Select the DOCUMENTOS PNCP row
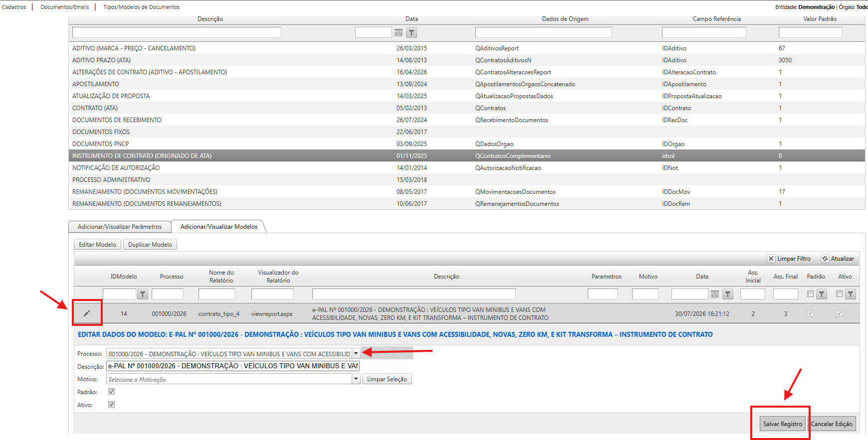The height and width of the screenshot is (440, 868). click(x=466, y=144)
